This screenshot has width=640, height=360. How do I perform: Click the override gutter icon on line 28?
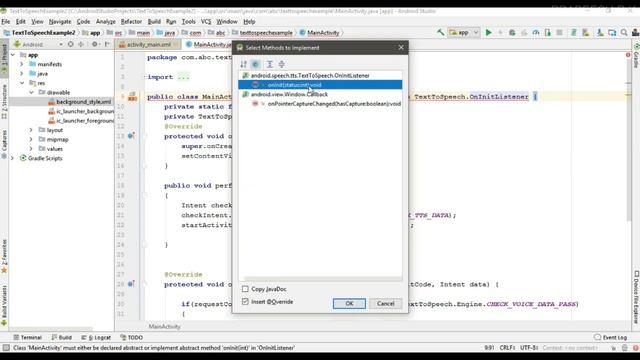131,284
